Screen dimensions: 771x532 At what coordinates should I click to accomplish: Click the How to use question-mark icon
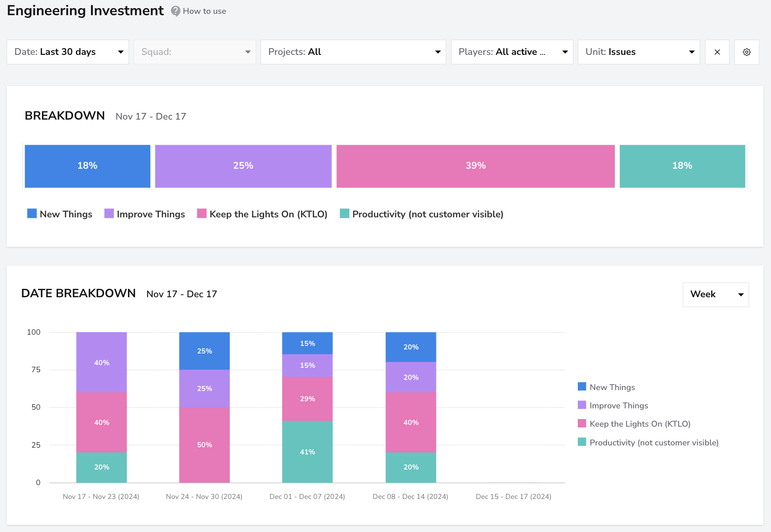click(176, 11)
